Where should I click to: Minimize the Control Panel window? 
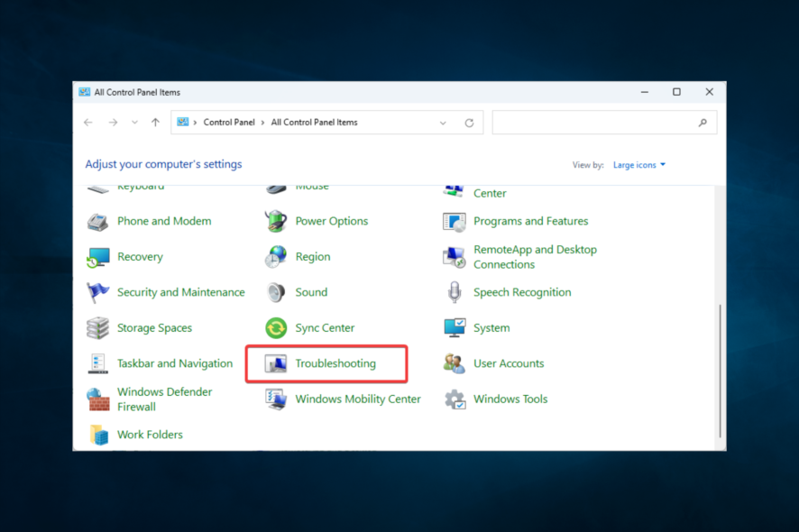(x=645, y=92)
